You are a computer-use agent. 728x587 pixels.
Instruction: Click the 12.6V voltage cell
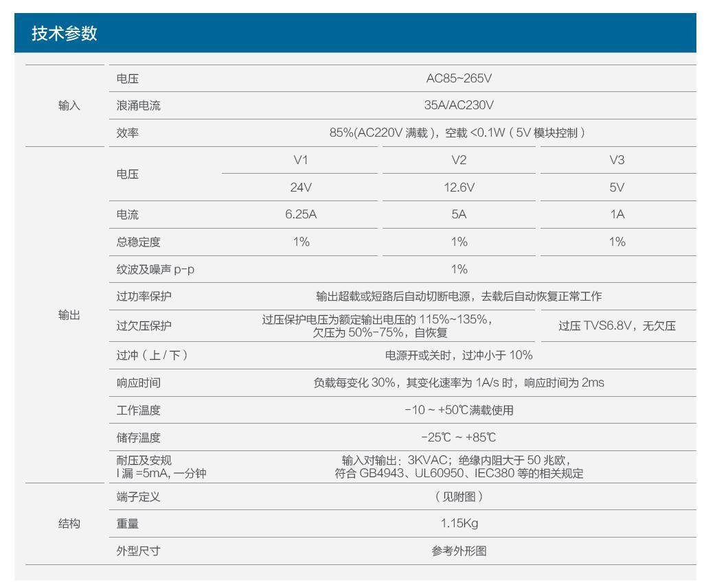459,187
